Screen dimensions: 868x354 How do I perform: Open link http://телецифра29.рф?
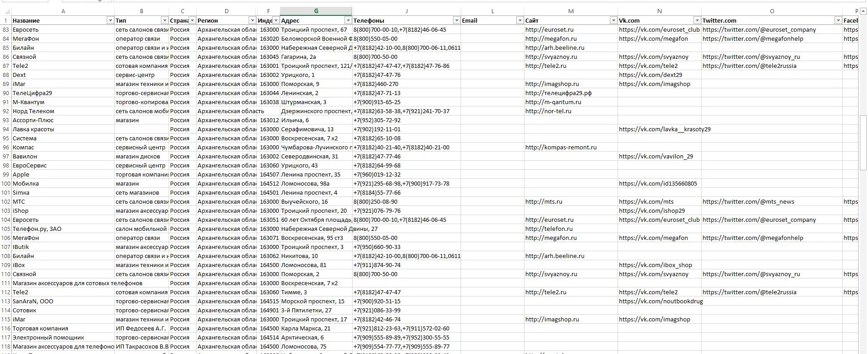(x=558, y=93)
